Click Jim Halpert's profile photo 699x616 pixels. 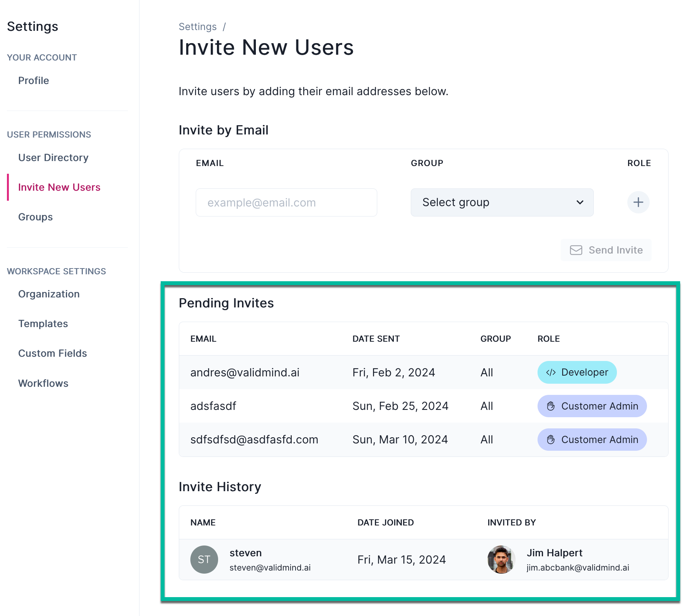click(x=501, y=560)
